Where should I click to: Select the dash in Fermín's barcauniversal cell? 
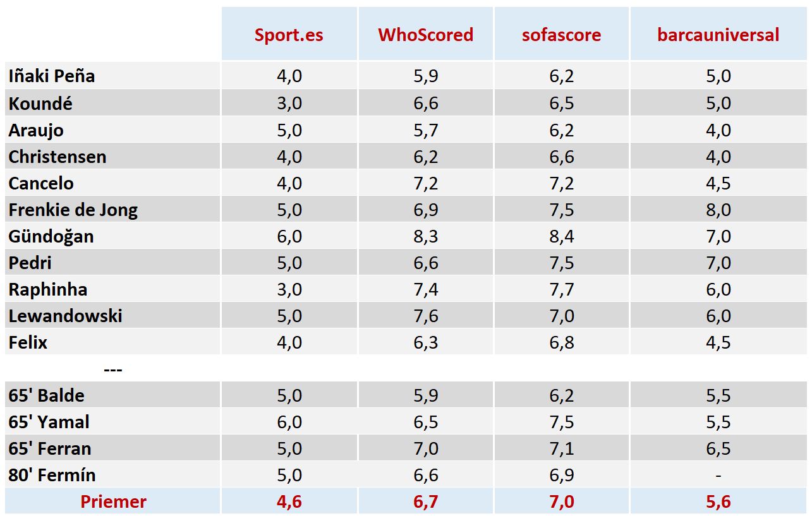(x=718, y=475)
